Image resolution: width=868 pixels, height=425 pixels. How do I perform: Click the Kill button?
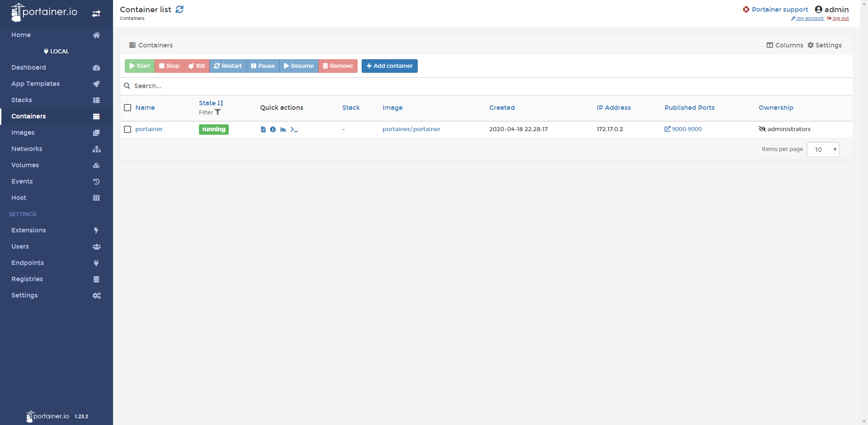pyautogui.click(x=197, y=66)
